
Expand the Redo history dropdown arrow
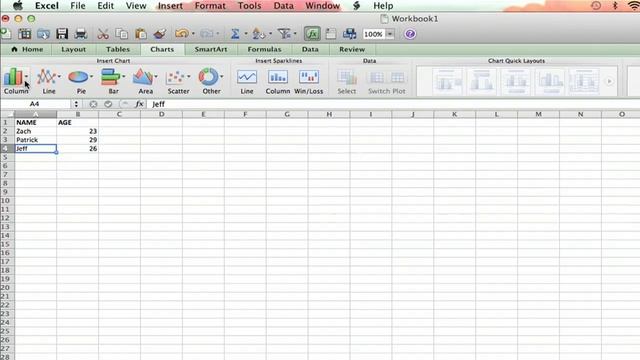click(x=218, y=34)
